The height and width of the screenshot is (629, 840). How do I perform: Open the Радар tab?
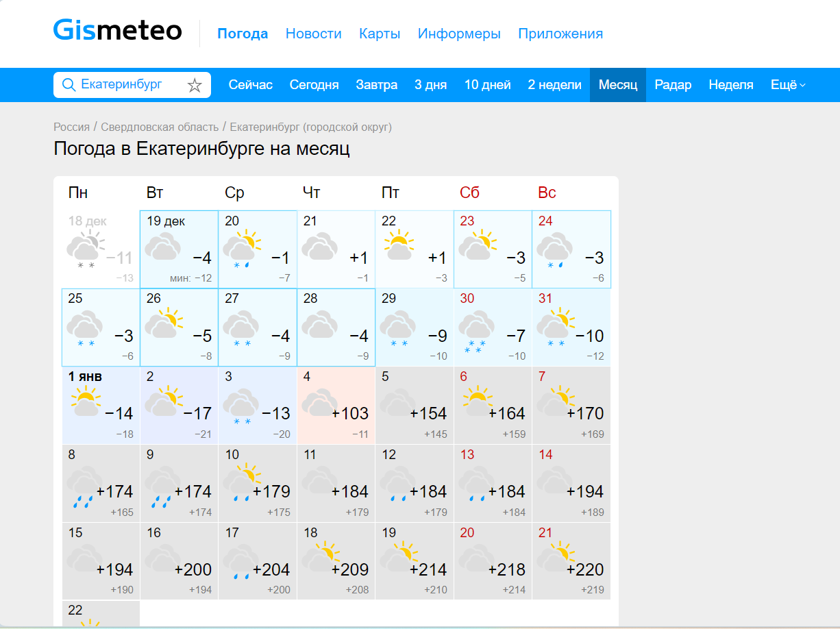click(x=674, y=85)
